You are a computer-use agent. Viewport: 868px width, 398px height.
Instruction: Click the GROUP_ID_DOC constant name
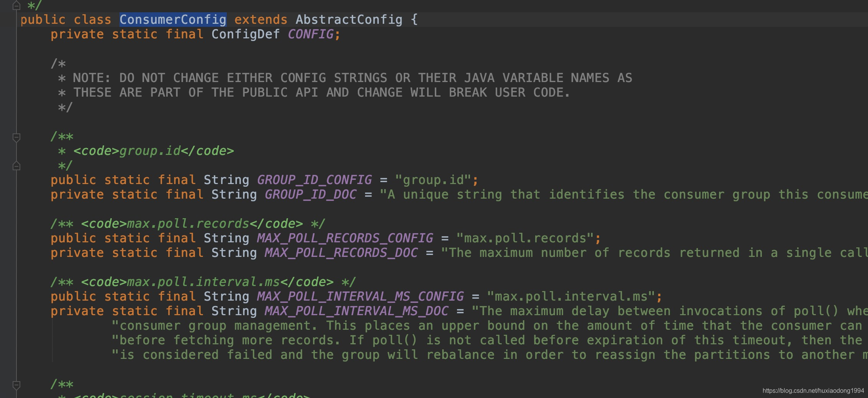tap(311, 194)
